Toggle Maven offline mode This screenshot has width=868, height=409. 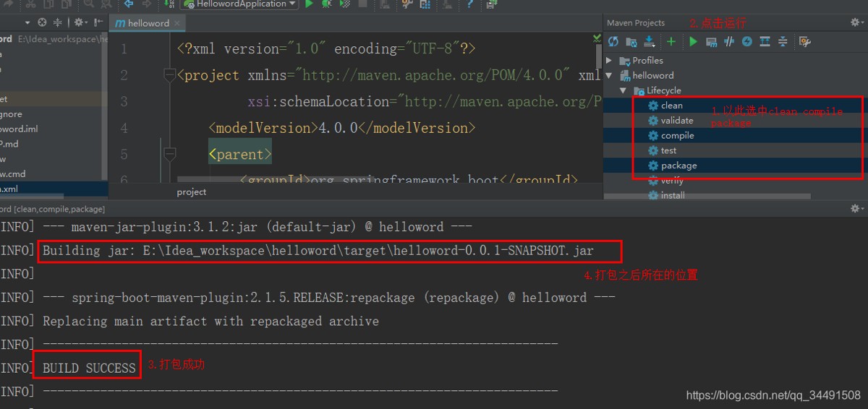click(x=729, y=41)
